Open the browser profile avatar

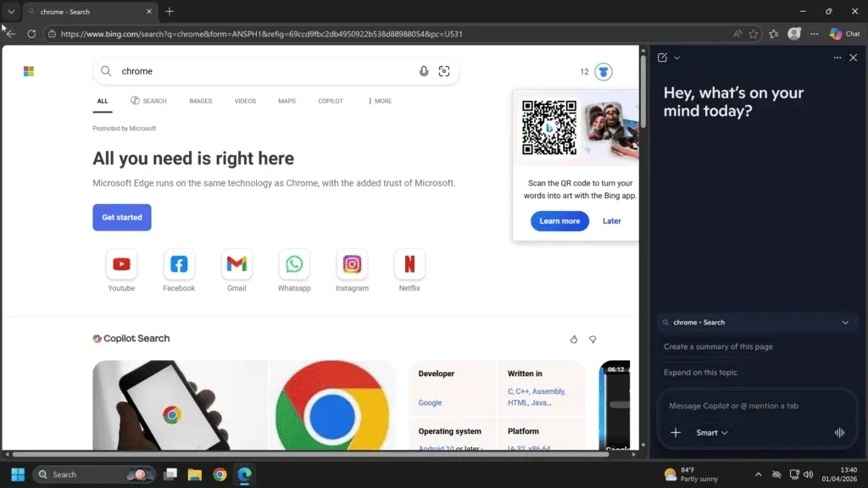[x=794, y=34]
